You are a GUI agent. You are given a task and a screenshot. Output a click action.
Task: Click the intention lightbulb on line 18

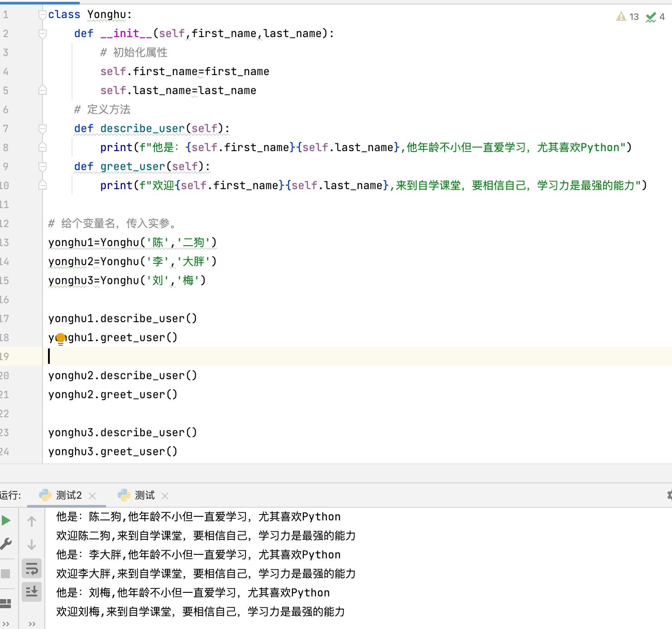pos(60,338)
